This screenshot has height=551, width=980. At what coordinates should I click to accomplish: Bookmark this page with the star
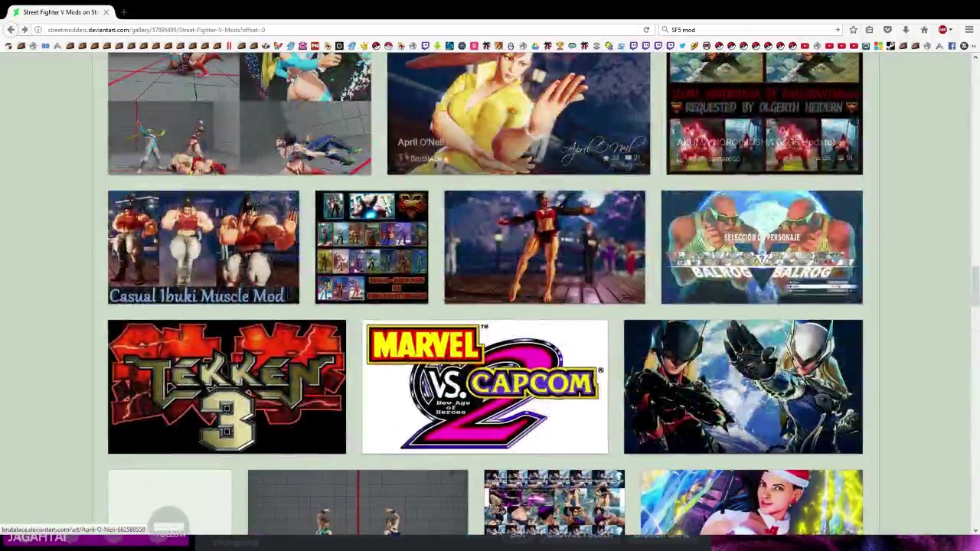click(853, 30)
